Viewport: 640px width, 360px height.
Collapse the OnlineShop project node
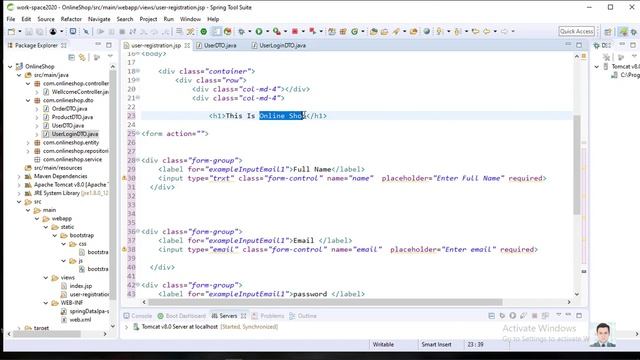(10, 66)
